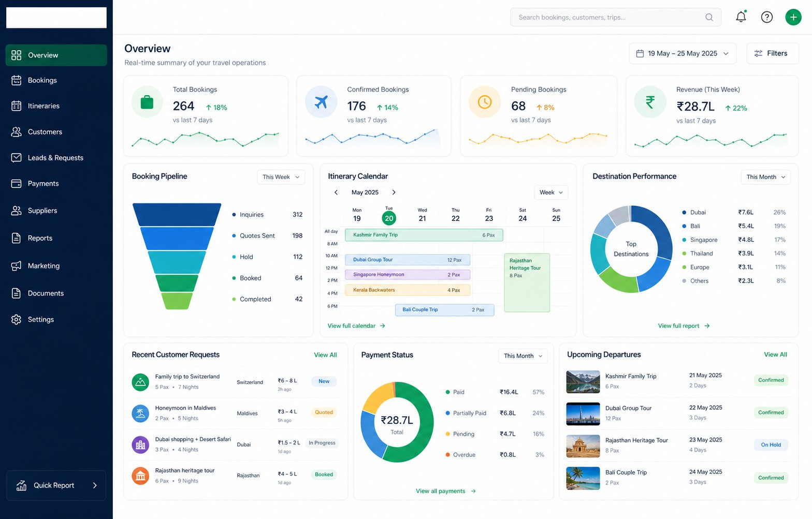The image size is (812, 519).
Task: Click the Maldives honeymoon palm icon
Action: pyautogui.click(x=140, y=413)
